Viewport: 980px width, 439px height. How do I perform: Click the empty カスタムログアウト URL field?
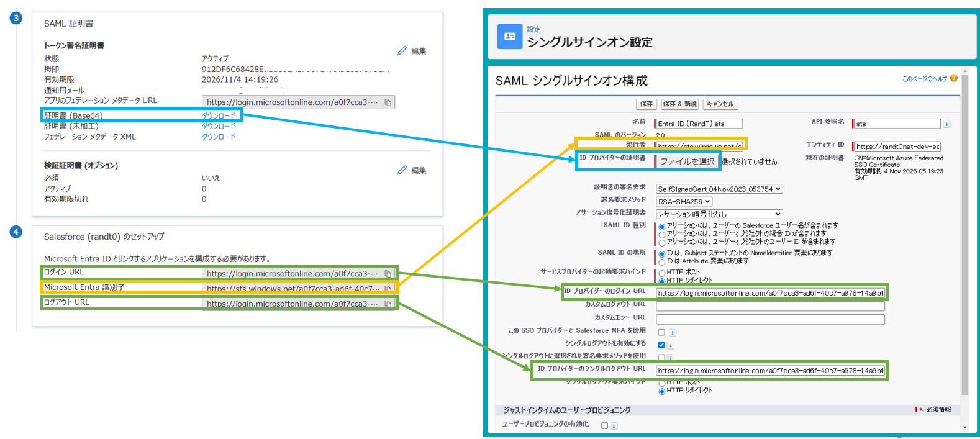[x=770, y=306]
